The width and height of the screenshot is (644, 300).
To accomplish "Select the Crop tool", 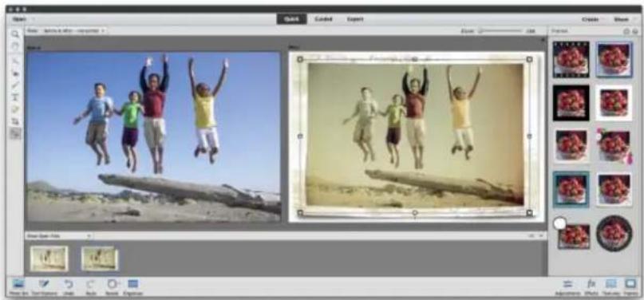I will point(15,121).
